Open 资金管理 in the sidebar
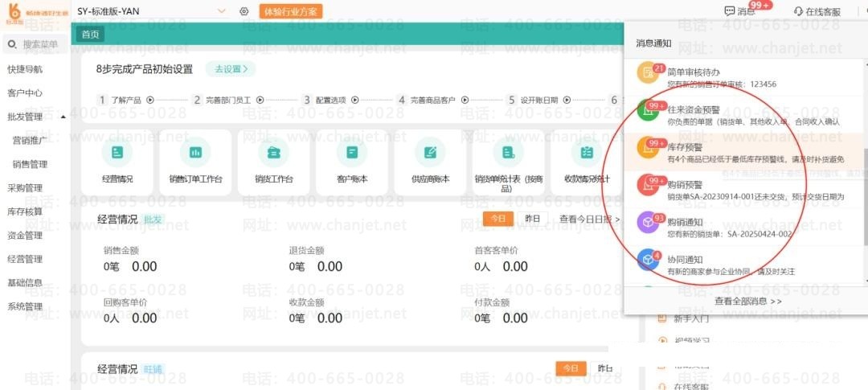 coord(24,236)
